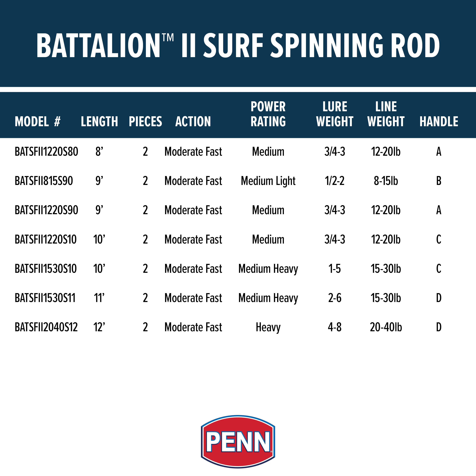Click model number BATSFII1220S80
The image size is (476, 476).
click(x=46, y=151)
